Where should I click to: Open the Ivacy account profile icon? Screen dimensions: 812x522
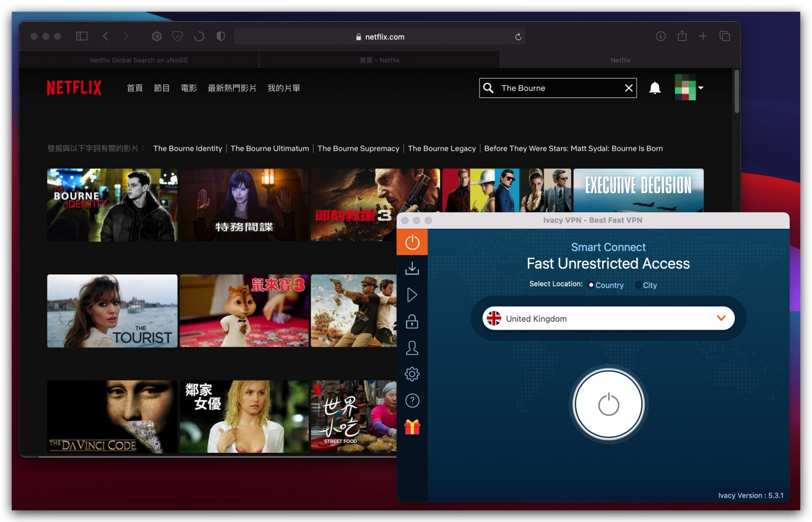[x=412, y=348]
